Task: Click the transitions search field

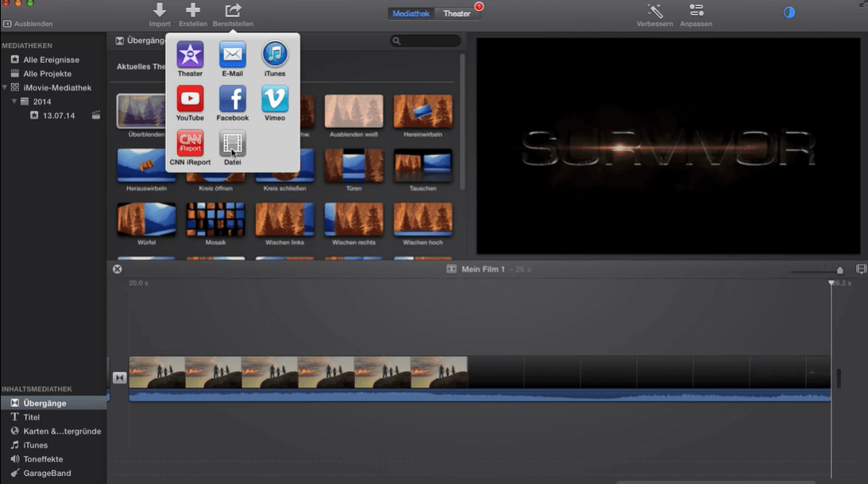Action: [x=425, y=41]
